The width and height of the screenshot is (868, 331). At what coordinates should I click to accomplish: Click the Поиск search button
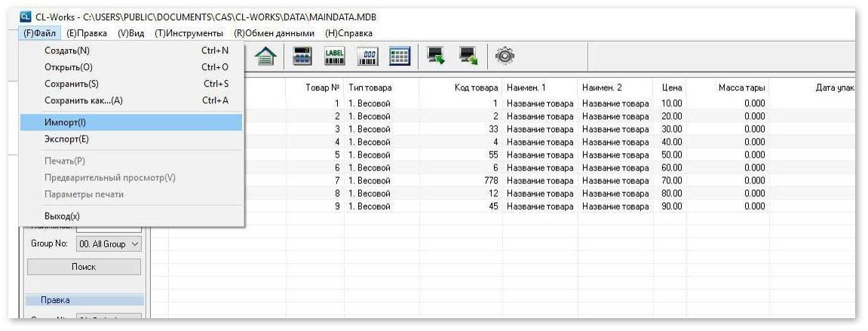tap(84, 267)
